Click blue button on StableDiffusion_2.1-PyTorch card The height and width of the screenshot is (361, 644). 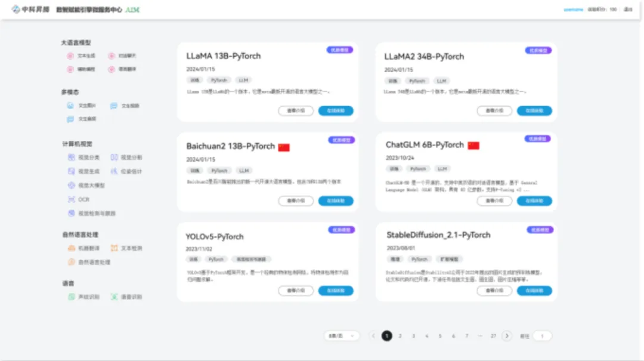click(x=534, y=291)
